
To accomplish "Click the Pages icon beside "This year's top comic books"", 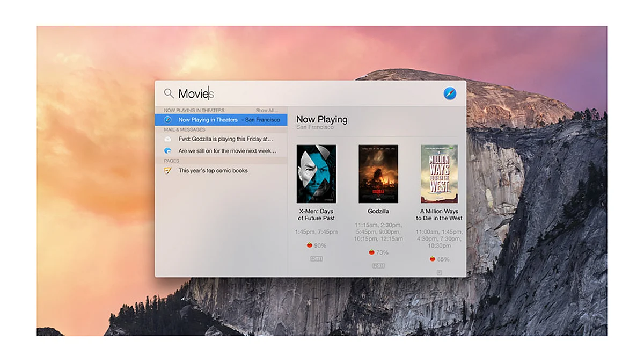I will click(x=167, y=171).
